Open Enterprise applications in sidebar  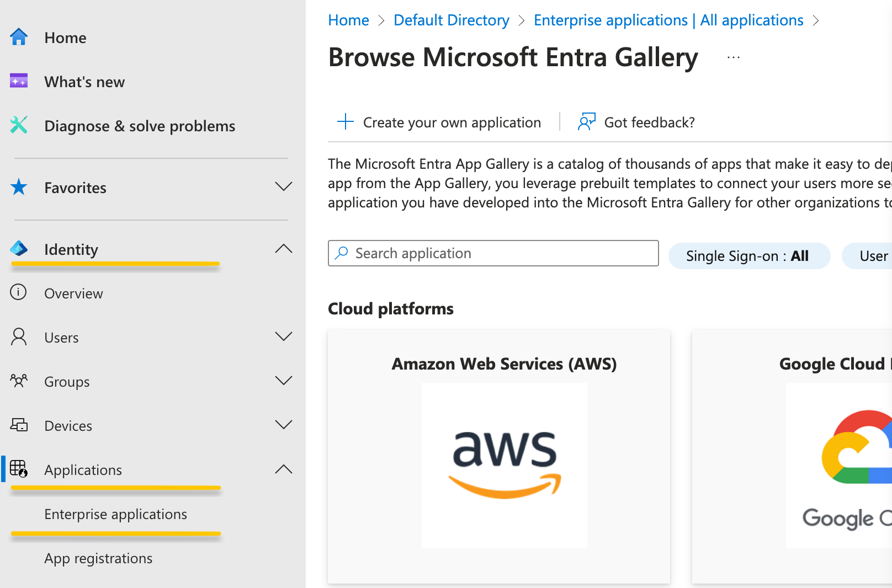tap(115, 514)
